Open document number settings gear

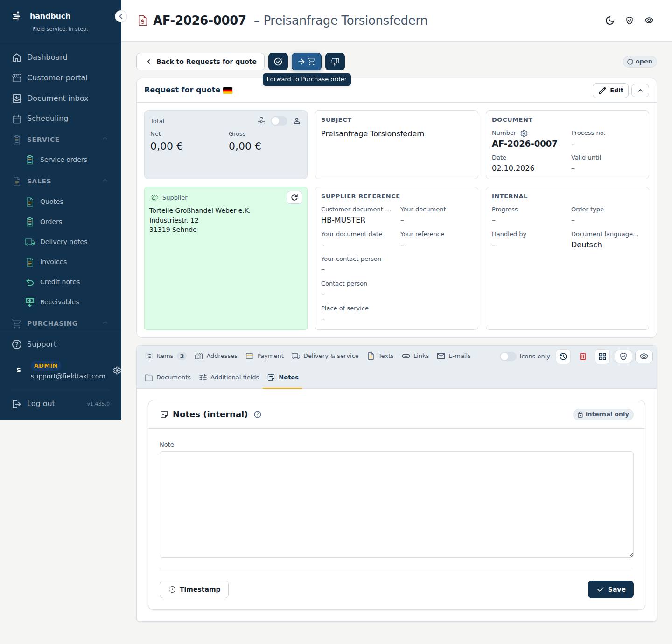pos(524,133)
